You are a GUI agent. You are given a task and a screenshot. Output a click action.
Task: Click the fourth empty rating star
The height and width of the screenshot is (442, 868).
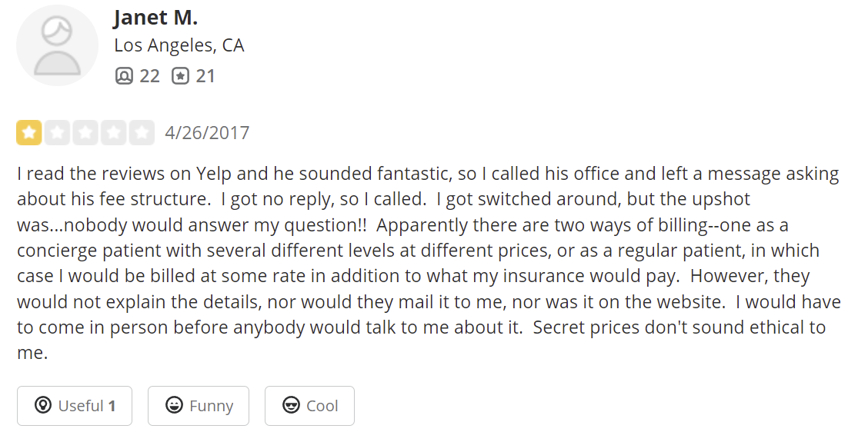coord(113,132)
